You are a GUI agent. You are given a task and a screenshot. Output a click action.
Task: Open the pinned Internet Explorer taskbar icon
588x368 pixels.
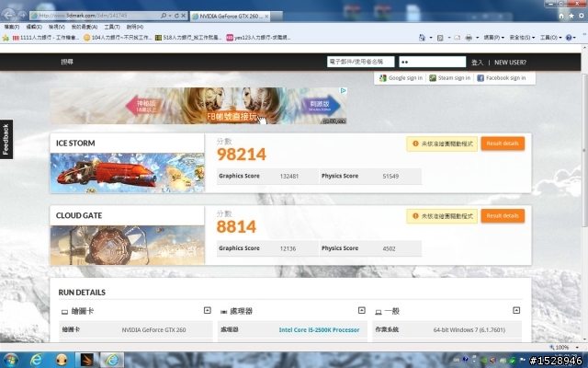pyautogui.click(x=37, y=360)
